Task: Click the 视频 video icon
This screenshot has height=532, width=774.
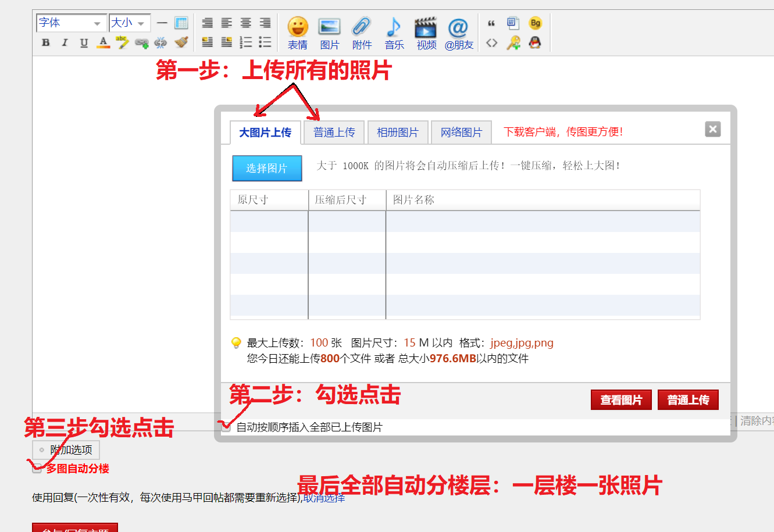Action: coord(426,33)
